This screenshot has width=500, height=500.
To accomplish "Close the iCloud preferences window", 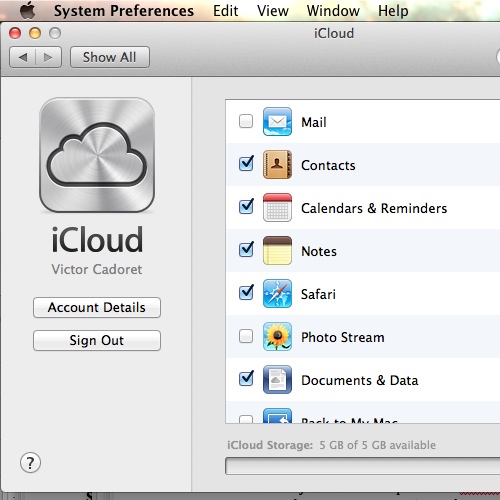I will 15,33.
